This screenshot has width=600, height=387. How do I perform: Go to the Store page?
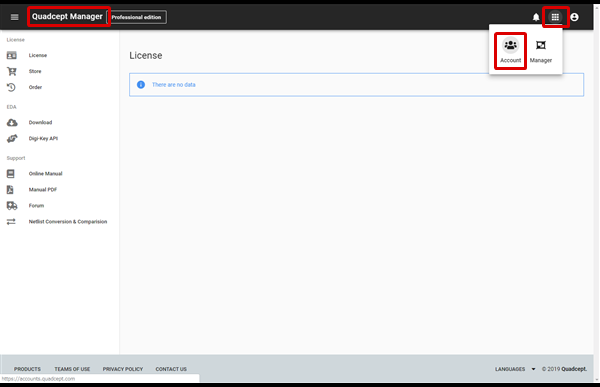click(x=35, y=71)
